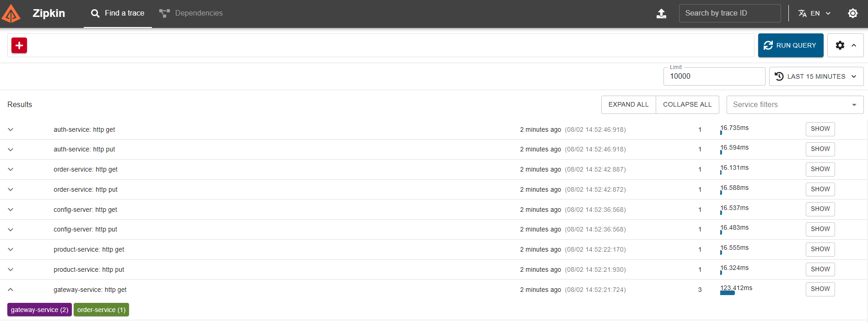Viewport: 868px width, 323px height.
Task: Collapse the gateway-service http get row
Action: pos(11,290)
